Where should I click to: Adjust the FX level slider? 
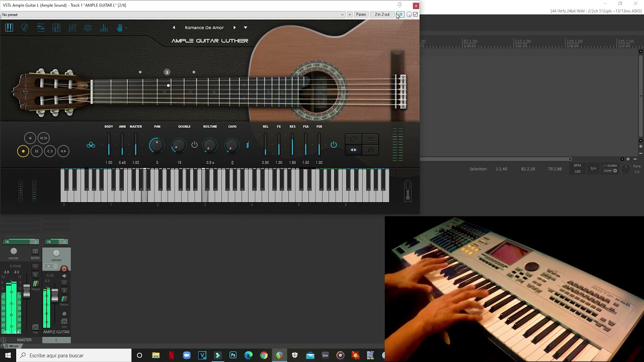pos(279,144)
